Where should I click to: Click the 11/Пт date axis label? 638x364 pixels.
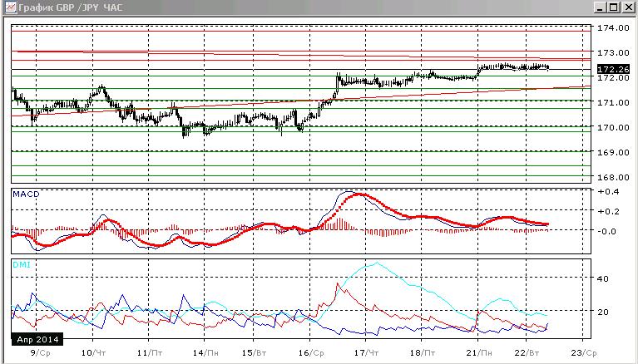[150, 353]
